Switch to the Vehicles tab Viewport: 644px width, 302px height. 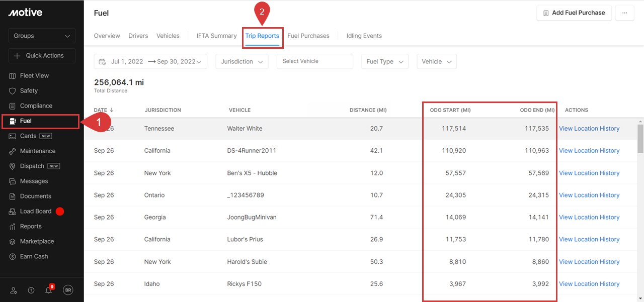tap(168, 36)
